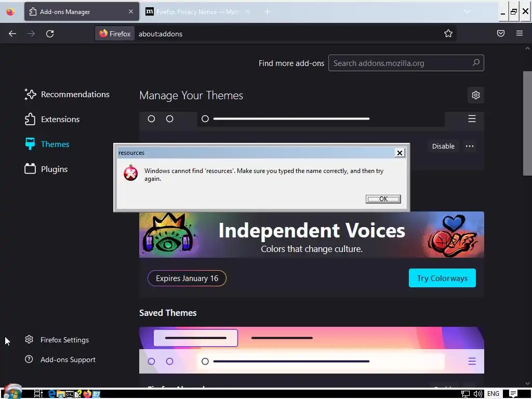Open the add-ons tools gear menu
This screenshot has height=399, width=532.
(x=476, y=95)
